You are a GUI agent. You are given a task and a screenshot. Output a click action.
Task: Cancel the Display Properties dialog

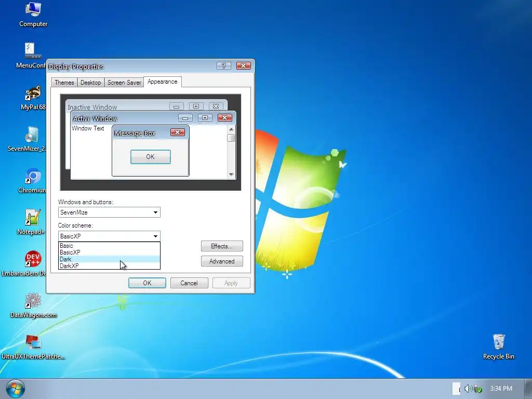(x=189, y=283)
